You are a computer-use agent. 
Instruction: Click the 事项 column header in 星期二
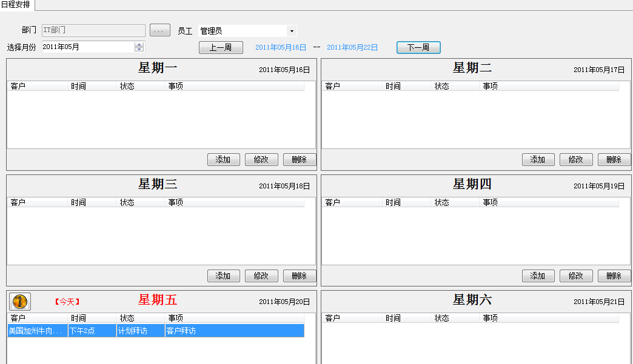(x=549, y=86)
